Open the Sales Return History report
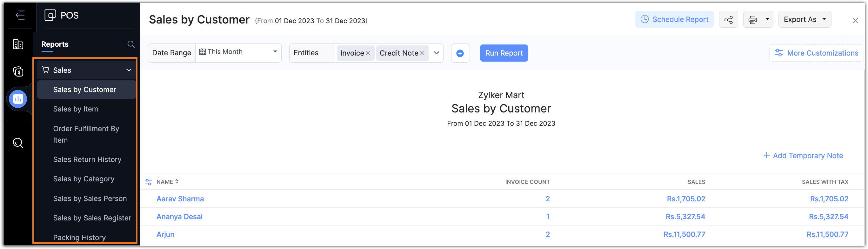868x249 pixels. tap(87, 159)
